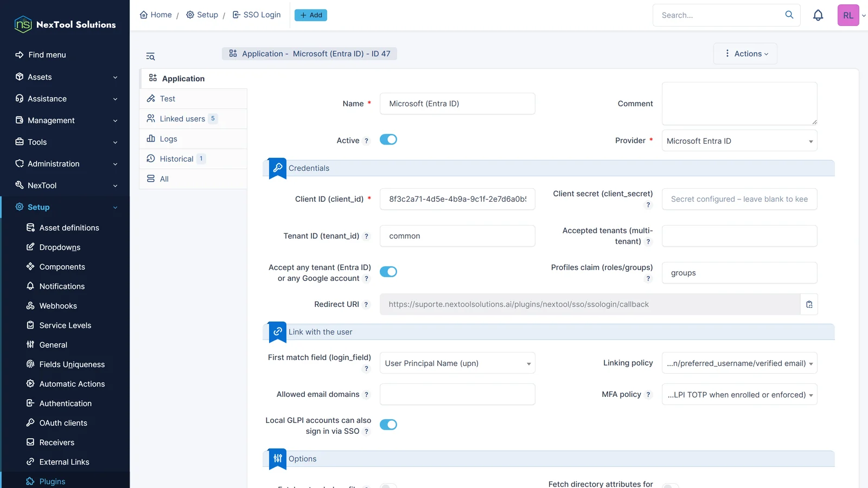
Task: Open the Actions dropdown
Action: pyautogui.click(x=745, y=54)
